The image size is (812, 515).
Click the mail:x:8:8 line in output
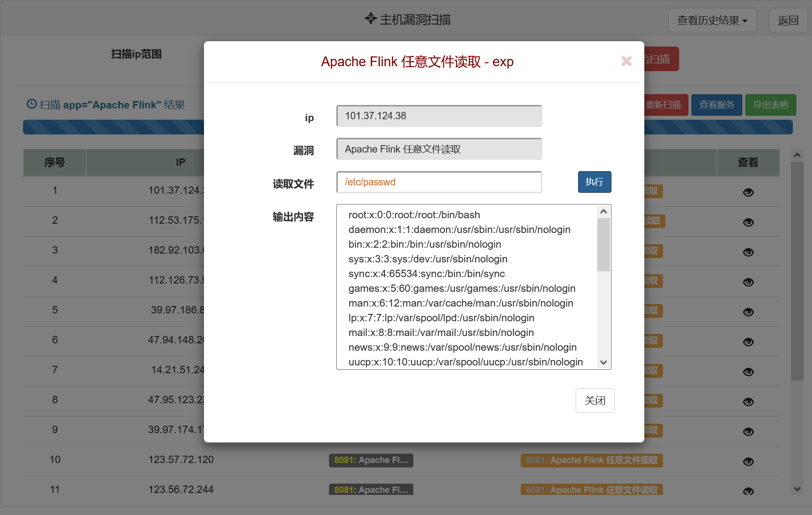pos(441,333)
